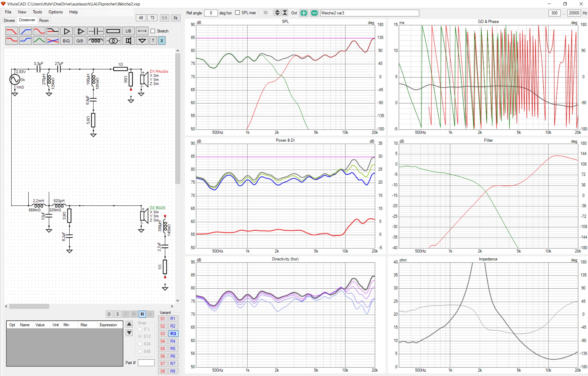Pick the resistor component tool
This screenshot has width=588, height=376.
click(x=113, y=31)
